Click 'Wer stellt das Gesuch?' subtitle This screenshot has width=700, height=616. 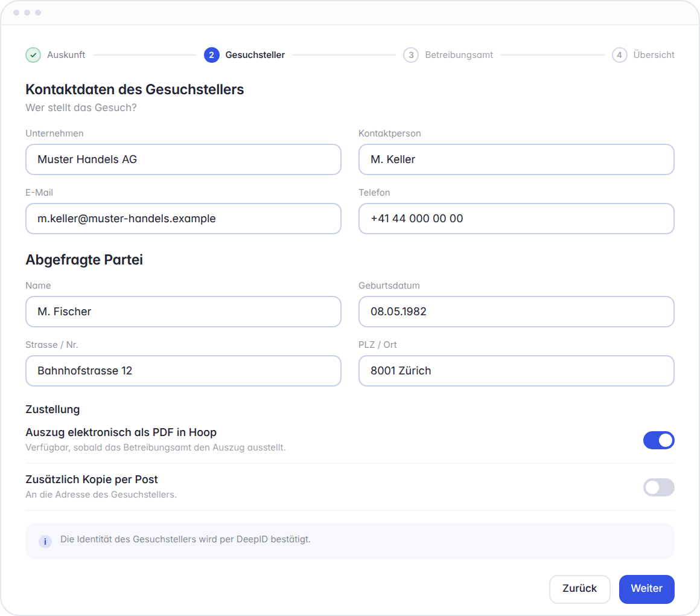pyautogui.click(x=81, y=107)
